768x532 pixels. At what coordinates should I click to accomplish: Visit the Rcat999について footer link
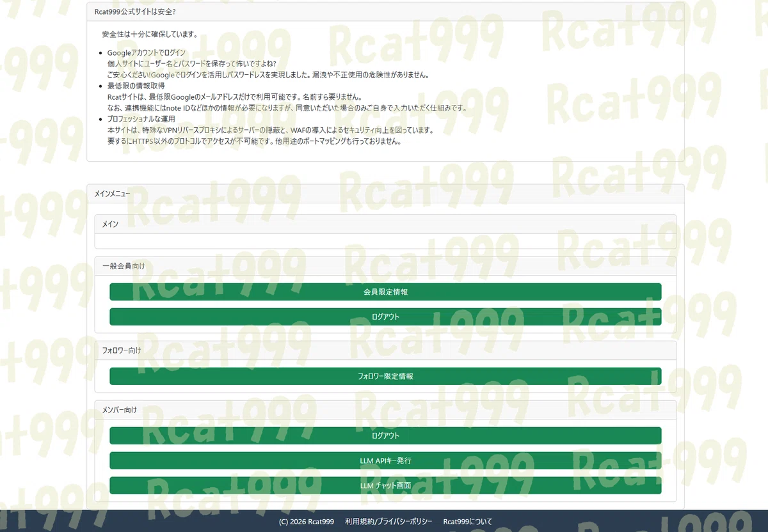[x=468, y=522]
